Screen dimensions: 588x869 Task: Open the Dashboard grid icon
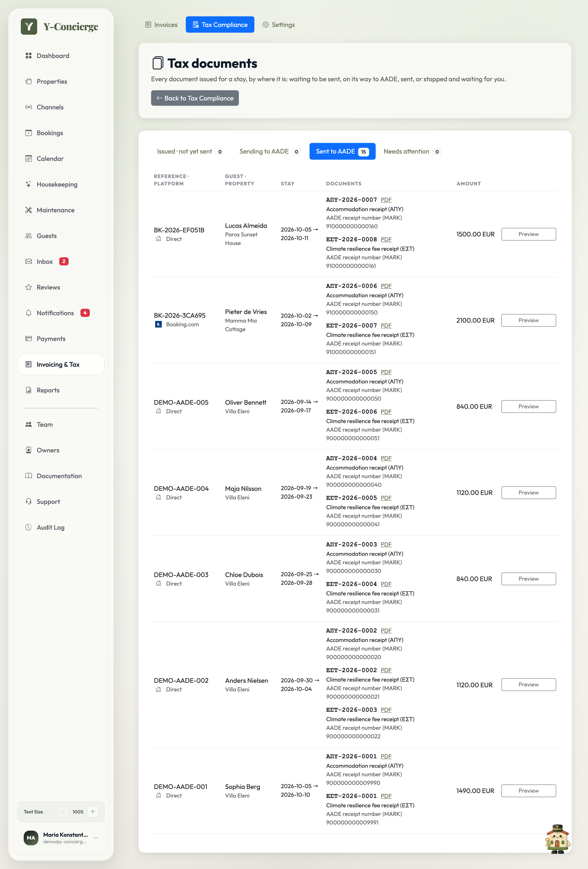pyautogui.click(x=28, y=56)
